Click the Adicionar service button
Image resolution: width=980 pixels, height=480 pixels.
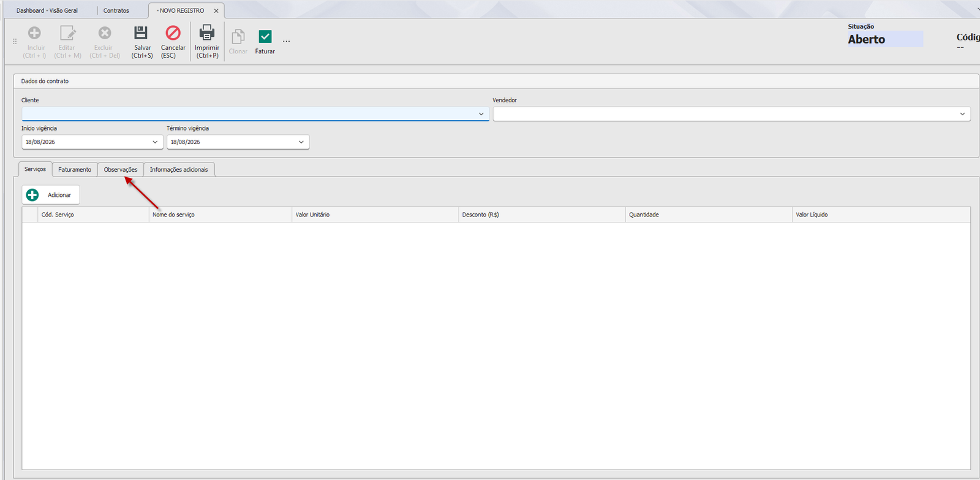[x=51, y=195]
